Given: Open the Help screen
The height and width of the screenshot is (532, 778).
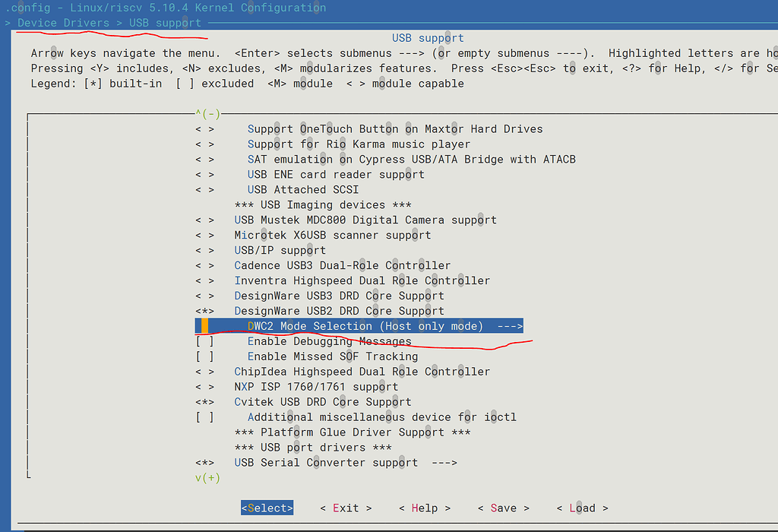Looking at the screenshot, I should coord(424,508).
